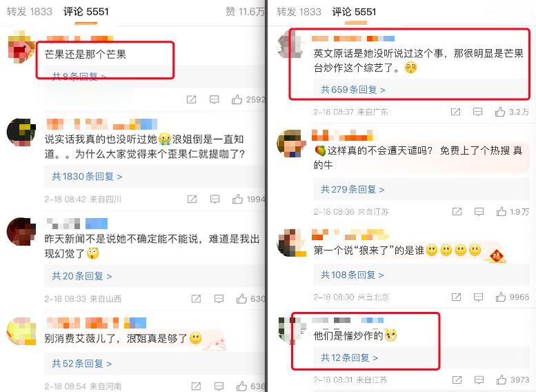The image size is (536, 392).
Task: Switch to left 转发 1833 tab
Action: click(30, 12)
